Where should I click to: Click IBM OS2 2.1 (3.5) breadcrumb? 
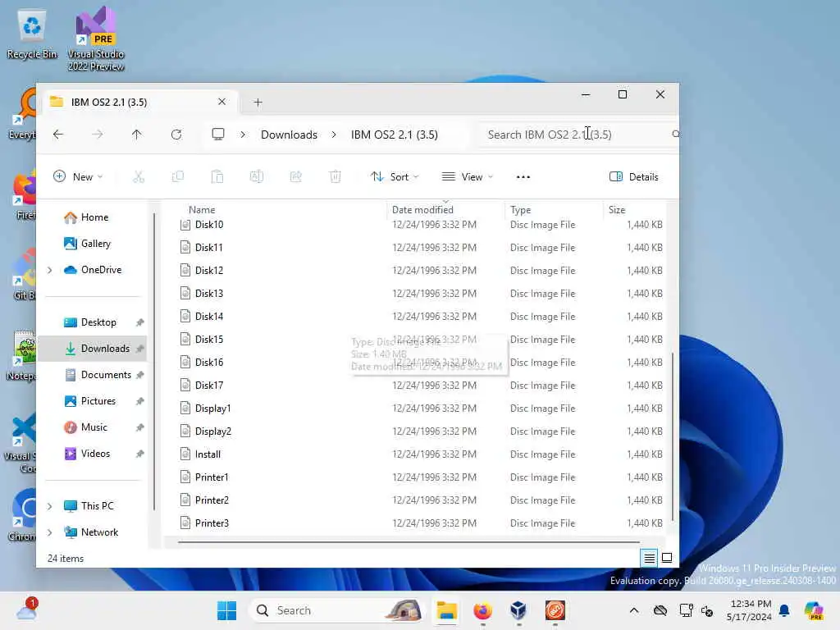(395, 135)
